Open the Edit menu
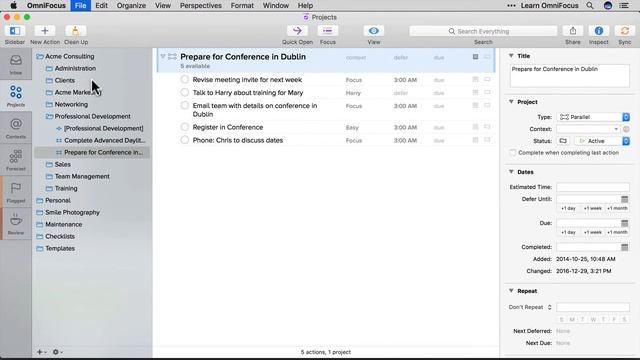The image size is (640, 360). click(101, 5)
